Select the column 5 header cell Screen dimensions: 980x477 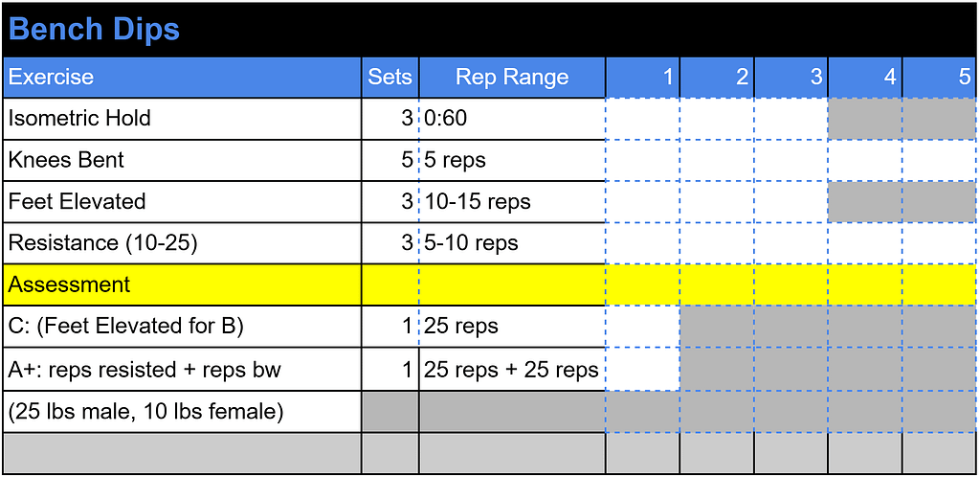point(939,78)
